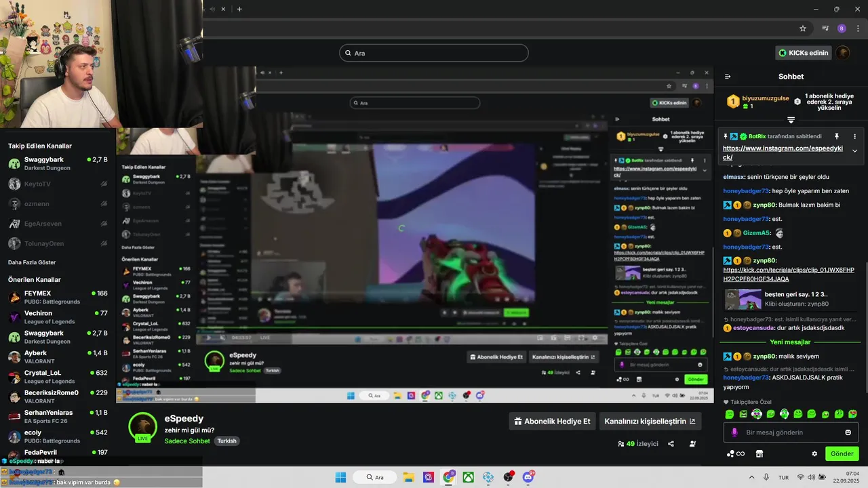Screen dimensions: 868x488
Task: Click the Yeni mesajlar divider label
Action: pyautogui.click(x=790, y=342)
